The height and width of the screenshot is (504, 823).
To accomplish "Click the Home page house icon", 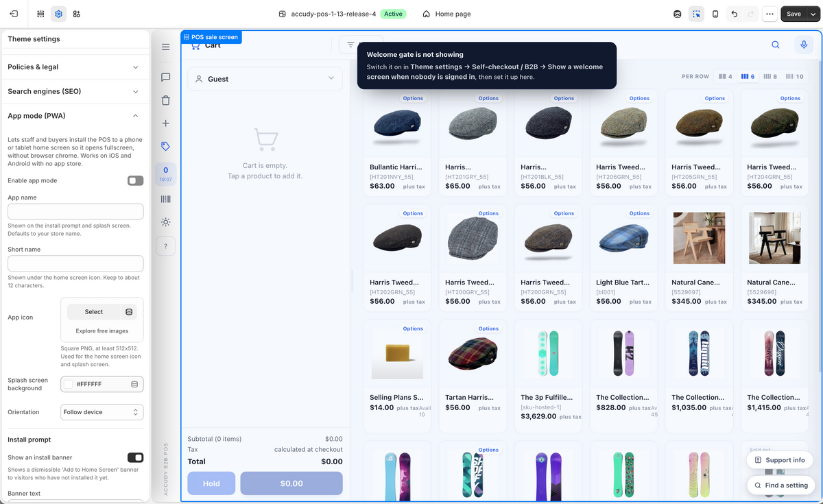I will (x=427, y=14).
